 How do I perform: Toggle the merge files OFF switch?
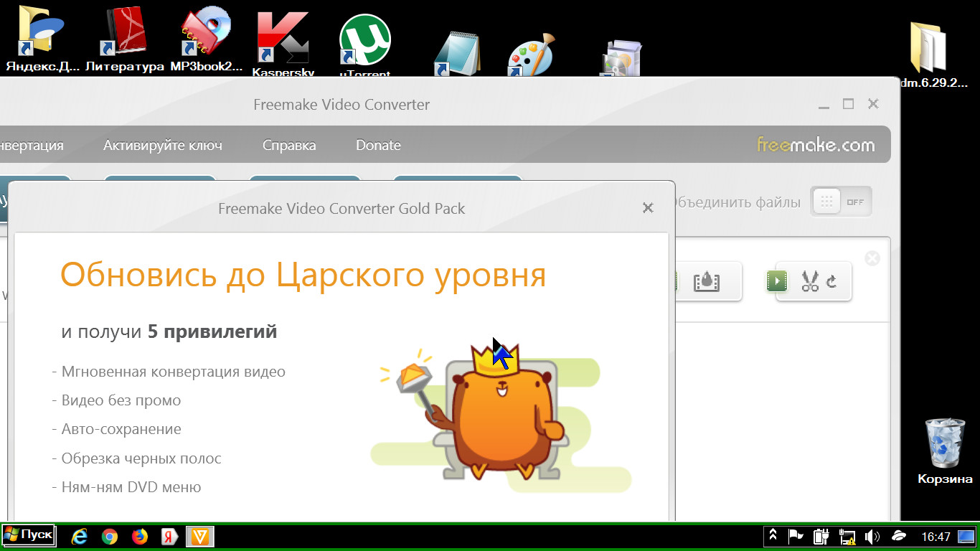point(842,202)
